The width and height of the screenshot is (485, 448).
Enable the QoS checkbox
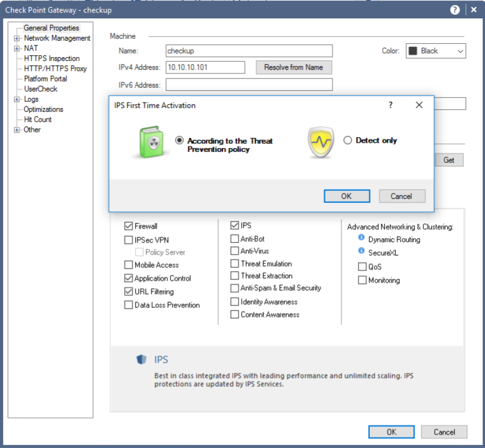pyautogui.click(x=362, y=266)
